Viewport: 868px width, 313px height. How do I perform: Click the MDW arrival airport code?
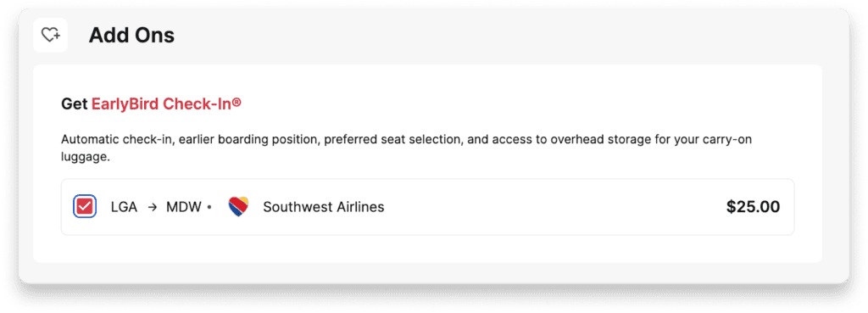tap(184, 207)
